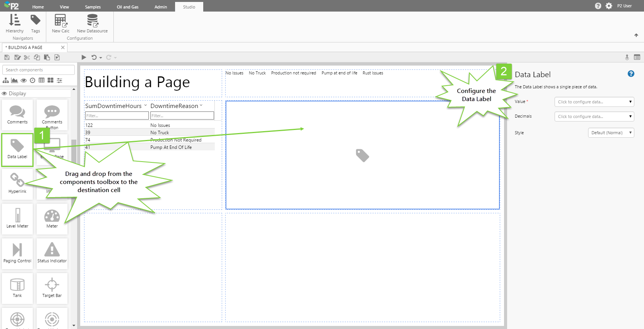
Task: Open the Decimals configure data dropdown
Action: tap(594, 116)
